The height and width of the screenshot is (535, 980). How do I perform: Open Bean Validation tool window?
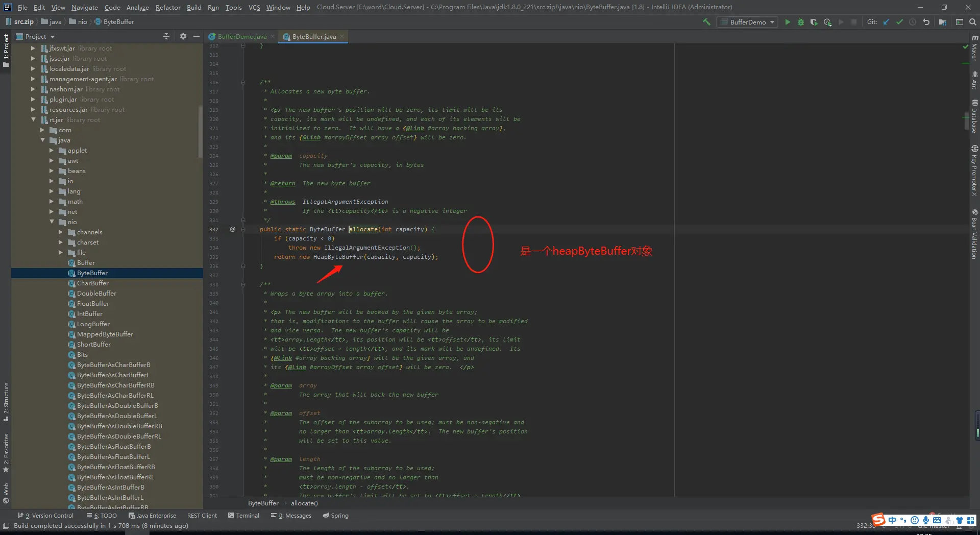pyautogui.click(x=974, y=234)
